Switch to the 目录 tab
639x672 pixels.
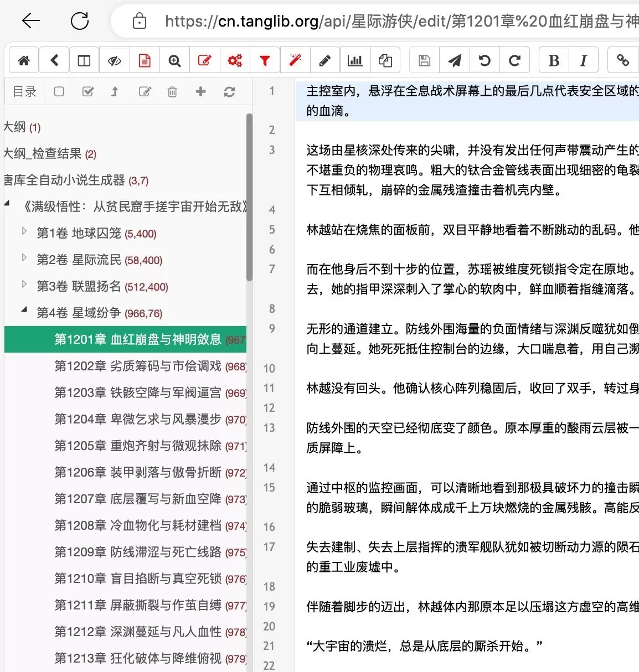[x=24, y=92]
